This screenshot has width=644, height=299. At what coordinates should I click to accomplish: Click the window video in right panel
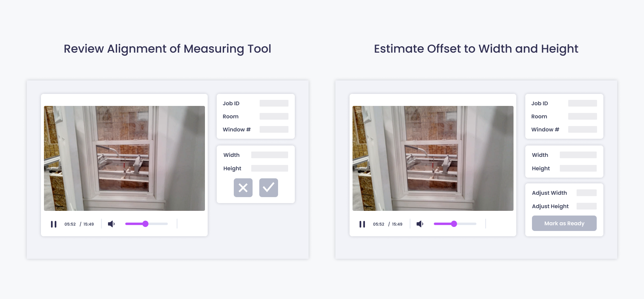point(433,158)
